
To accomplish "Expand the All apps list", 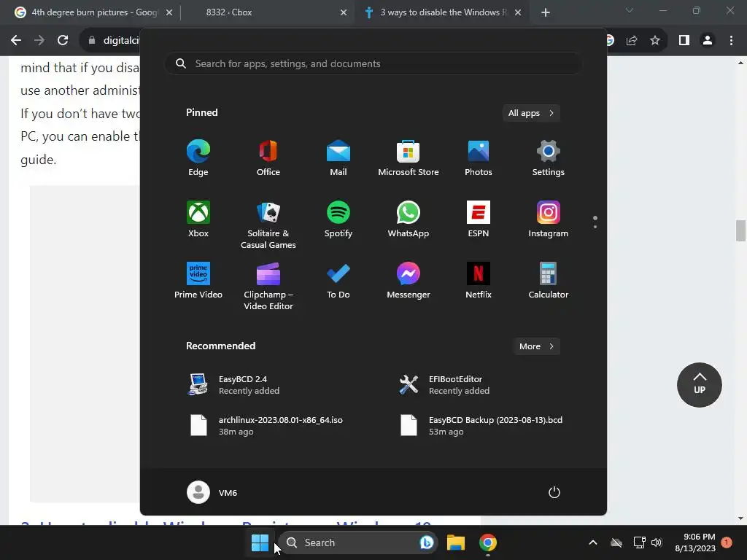I will tap(531, 113).
